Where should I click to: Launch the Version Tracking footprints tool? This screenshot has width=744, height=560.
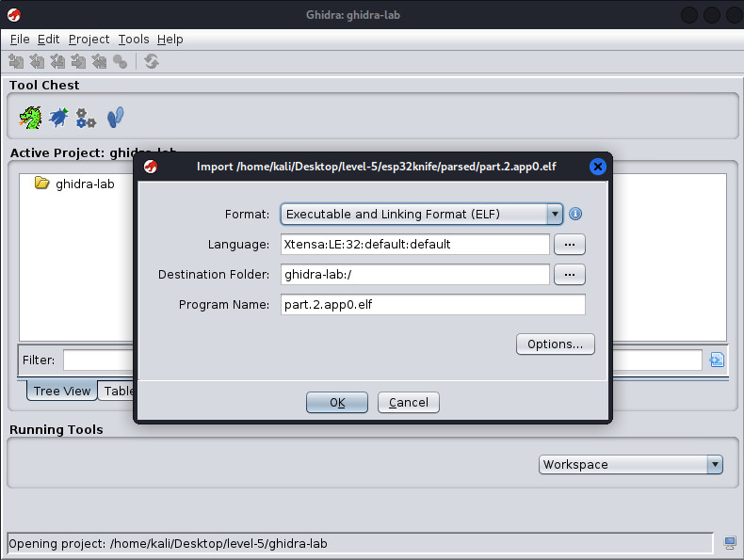tap(115, 118)
